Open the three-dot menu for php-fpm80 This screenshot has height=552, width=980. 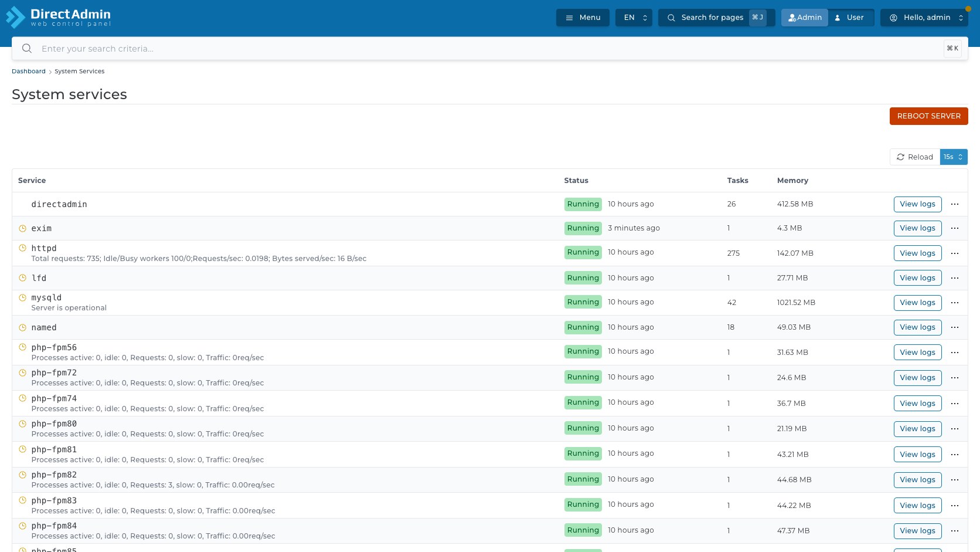click(x=955, y=429)
